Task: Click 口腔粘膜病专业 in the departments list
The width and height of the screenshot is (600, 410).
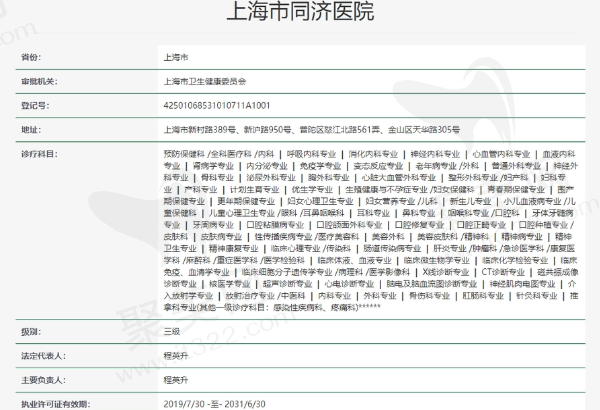Action: point(275,225)
